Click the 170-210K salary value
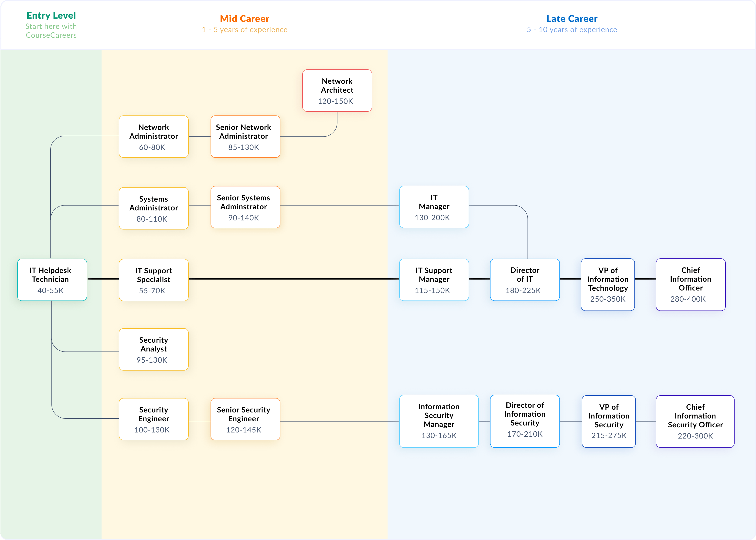This screenshot has height=540, width=756. [525, 434]
